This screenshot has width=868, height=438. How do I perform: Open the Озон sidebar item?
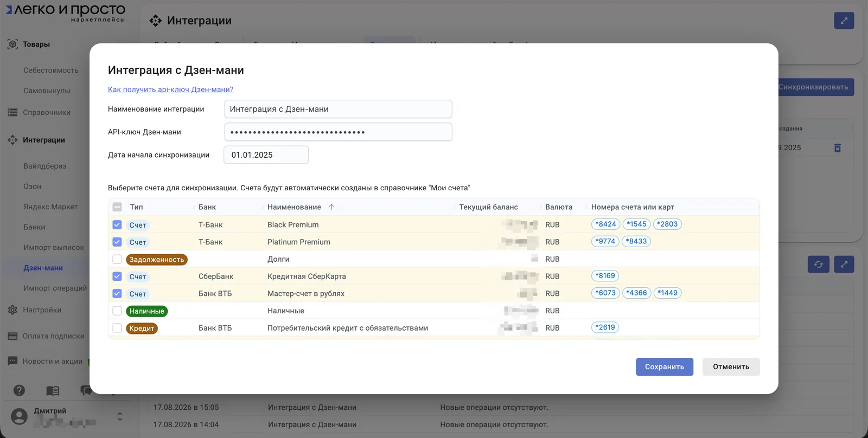[33, 186]
